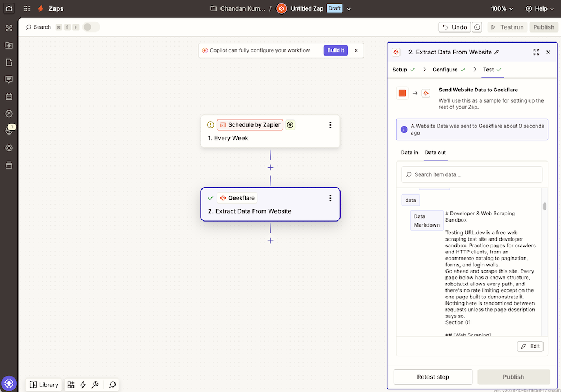Switch to the Configure tab
This screenshot has width=561, height=392.
point(449,70)
